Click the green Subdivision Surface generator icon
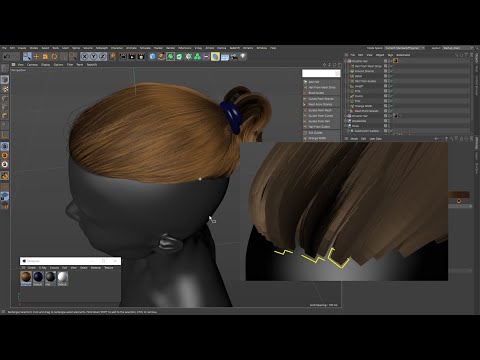 click(171, 57)
